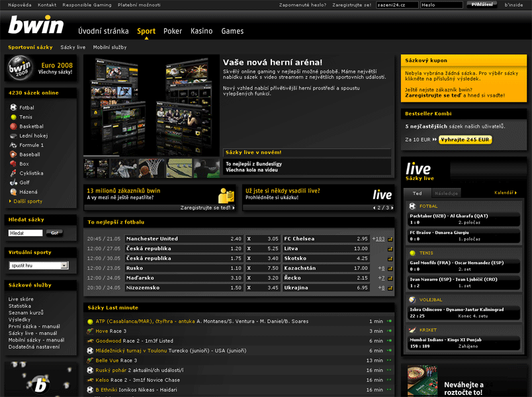532x397 pixels.
Task: Click the Přihlášení login button
Action: 482,5
